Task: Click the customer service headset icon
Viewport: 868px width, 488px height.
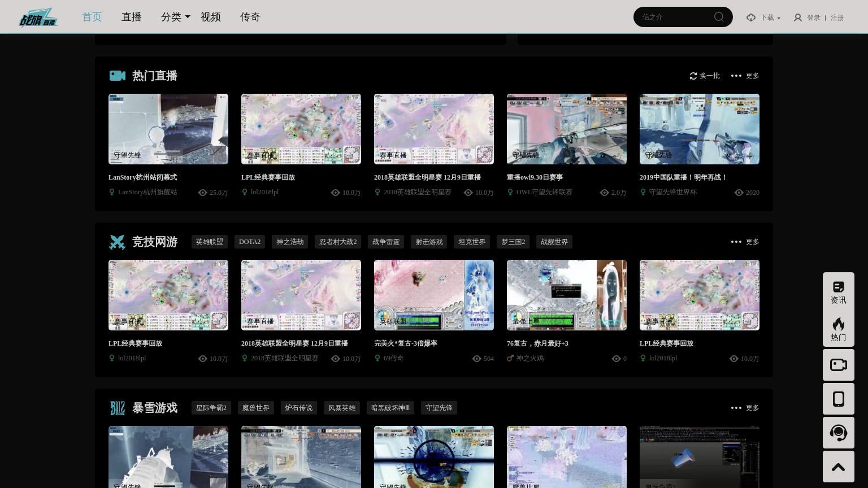Action: tap(839, 433)
